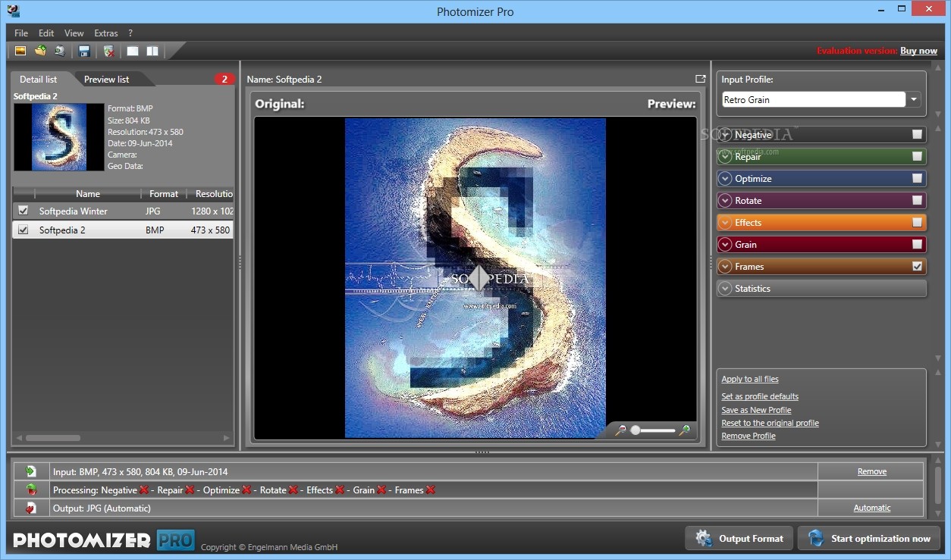Image resolution: width=951 pixels, height=560 pixels.
Task: Expand the Repair section chevron
Action: (x=725, y=157)
